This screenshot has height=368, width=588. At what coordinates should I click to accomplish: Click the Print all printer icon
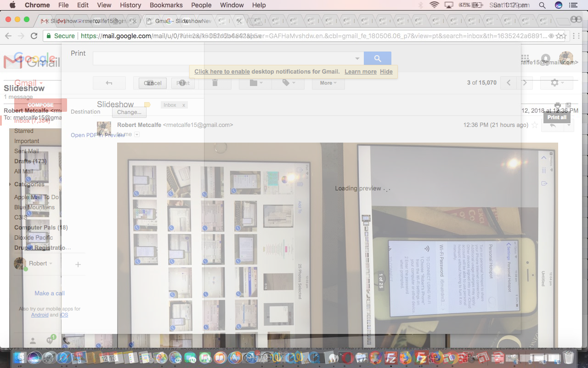tap(558, 106)
